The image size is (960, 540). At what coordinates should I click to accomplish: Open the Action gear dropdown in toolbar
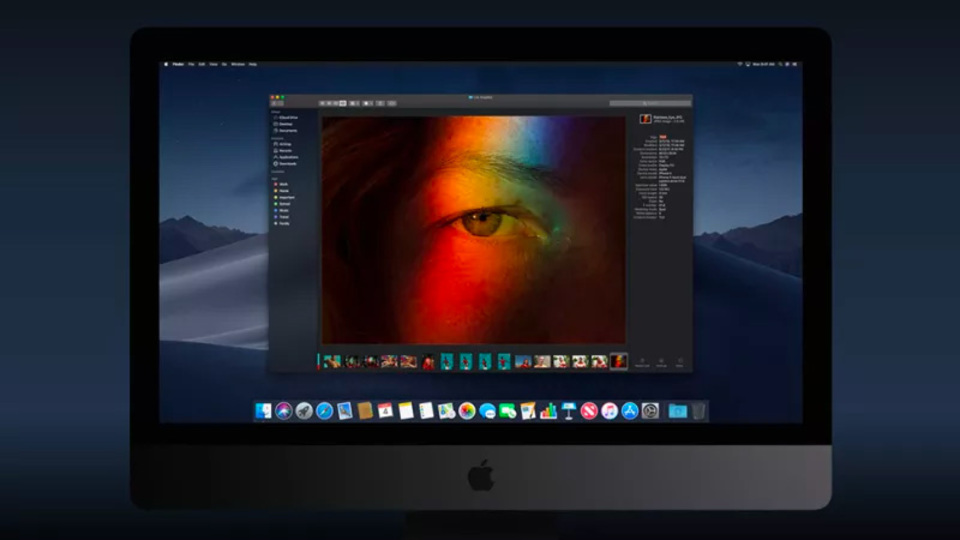pos(367,103)
